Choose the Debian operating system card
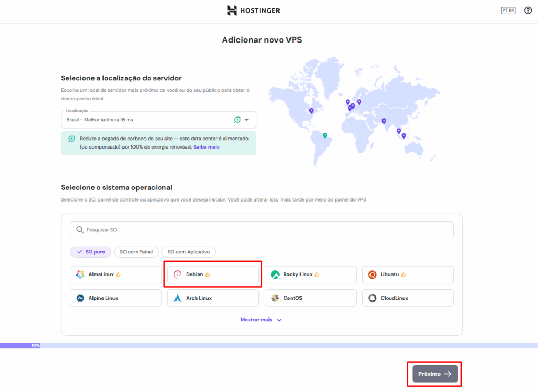The height and width of the screenshot is (392, 538). (x=213, y=274)
